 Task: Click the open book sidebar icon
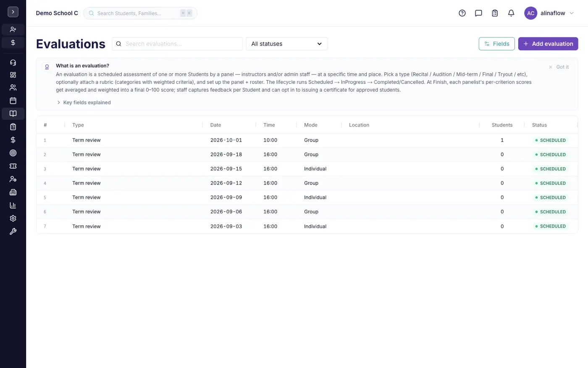[13, 114]
